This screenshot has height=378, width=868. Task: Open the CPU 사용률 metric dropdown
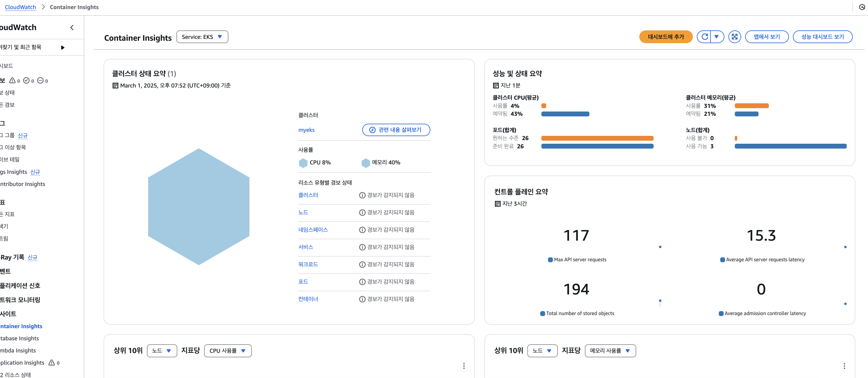tap(228, 351)
